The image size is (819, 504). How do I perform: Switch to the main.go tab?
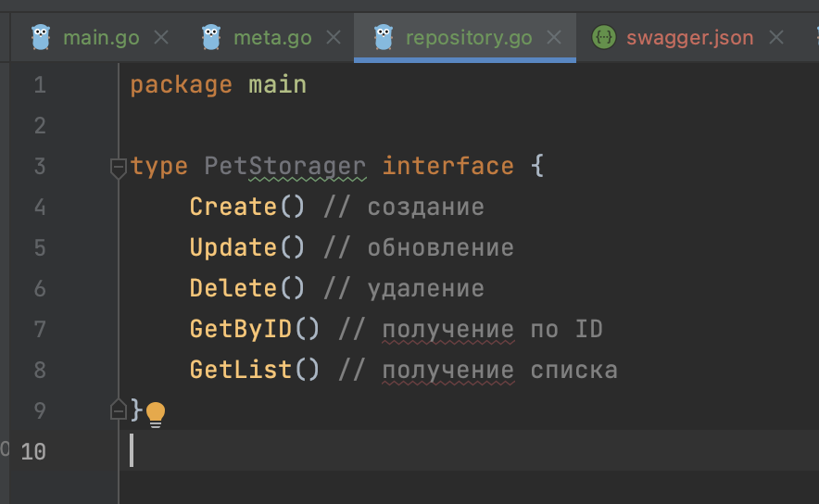pyautogui.click(x=100, y=38)
